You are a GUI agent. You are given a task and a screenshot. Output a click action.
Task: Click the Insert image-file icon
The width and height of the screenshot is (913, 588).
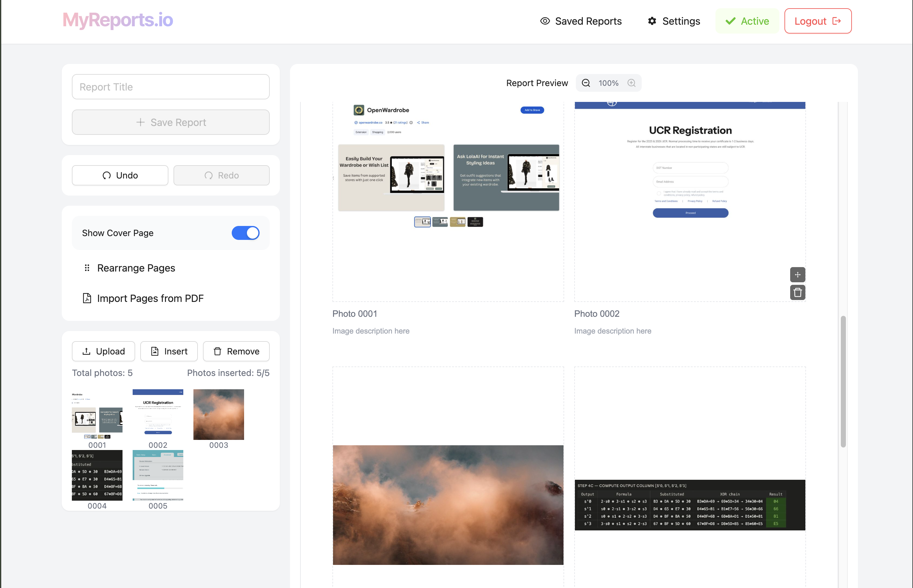(x=155, y=351)
